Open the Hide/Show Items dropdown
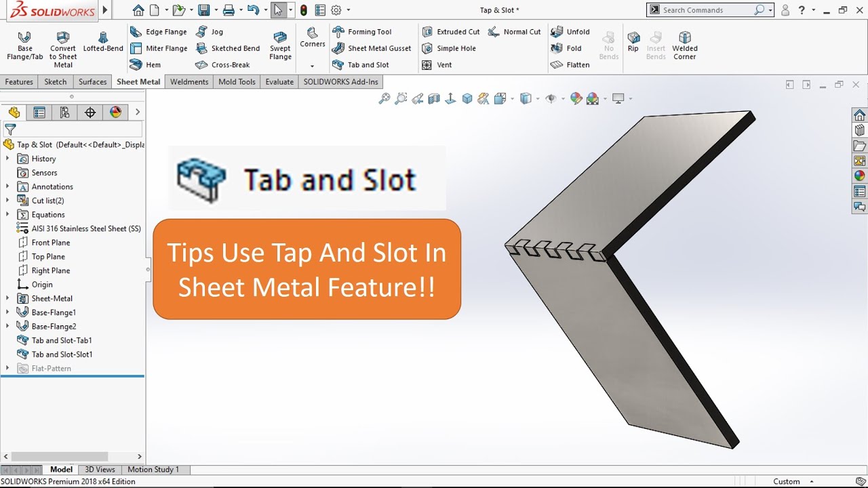Viewport: 868px width, 488px height. 564,99
